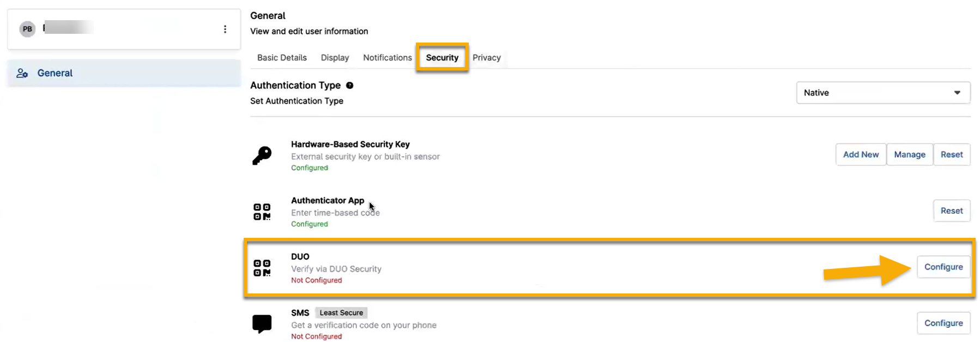Open the three-dot user options menu

[225, 29]
